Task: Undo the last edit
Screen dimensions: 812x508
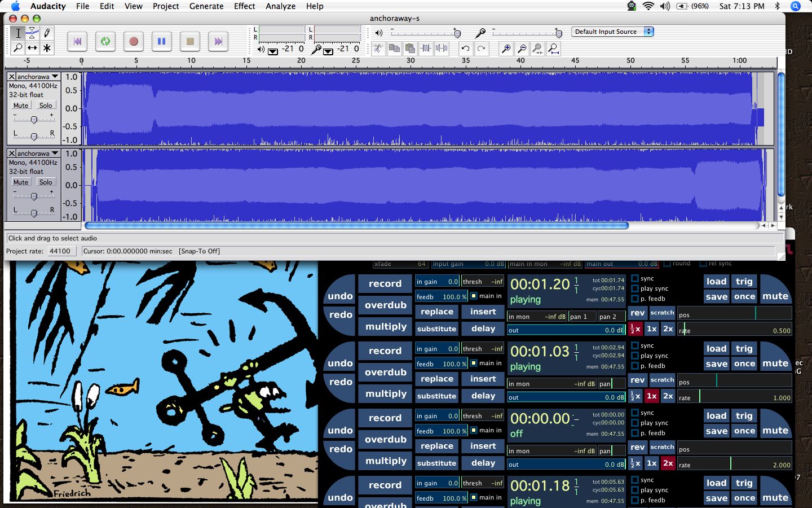Action: point(465,49)
